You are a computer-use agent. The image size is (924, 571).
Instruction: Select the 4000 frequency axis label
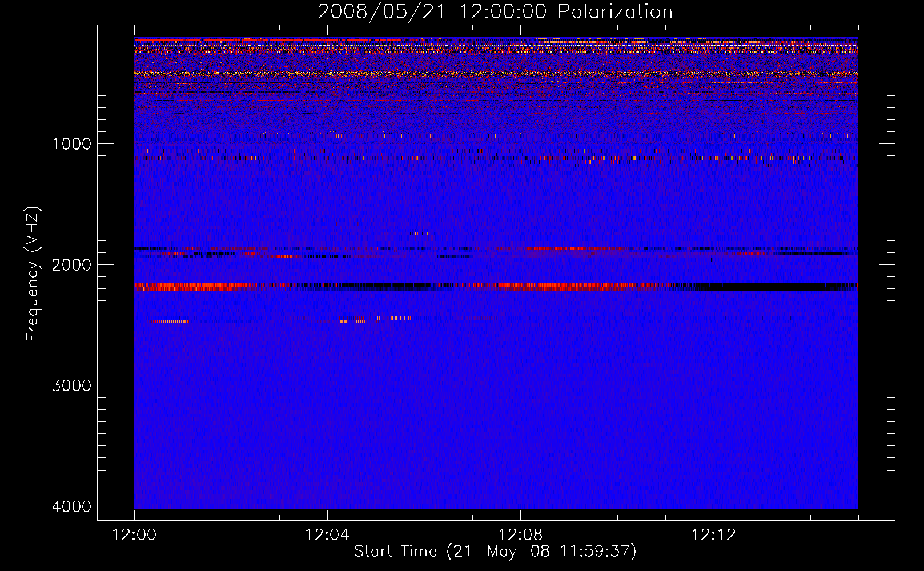[x=71, y=506]
